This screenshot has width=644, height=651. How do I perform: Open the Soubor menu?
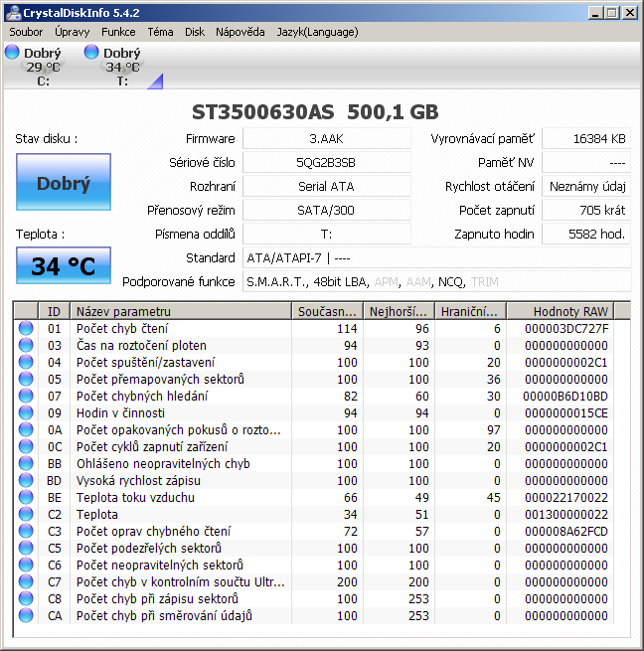[x=26, y=32]
